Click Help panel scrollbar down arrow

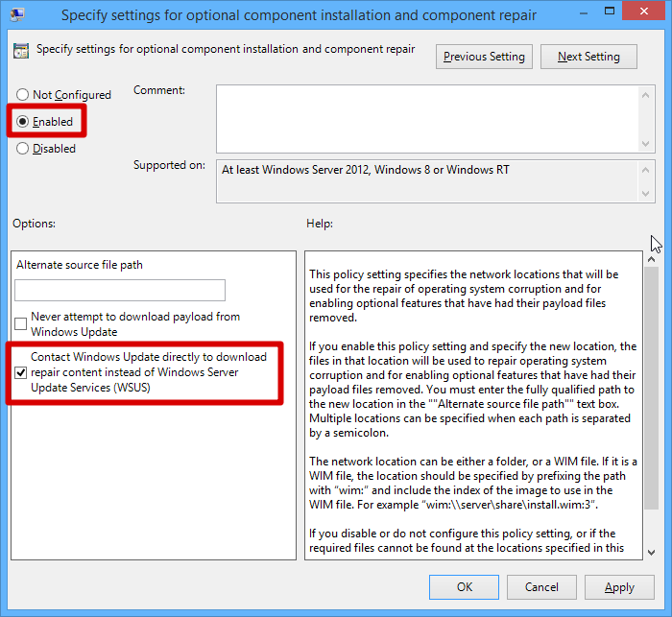pyautogui.click(x=648, y=551)
